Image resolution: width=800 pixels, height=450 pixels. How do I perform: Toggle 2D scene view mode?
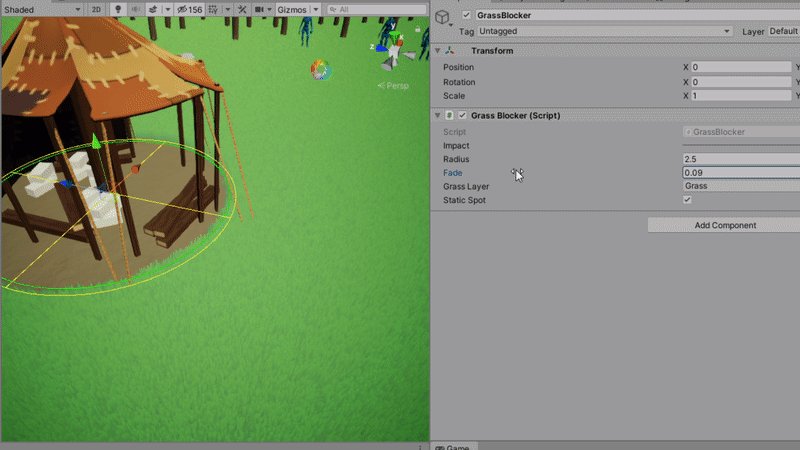tap(96, 9)
